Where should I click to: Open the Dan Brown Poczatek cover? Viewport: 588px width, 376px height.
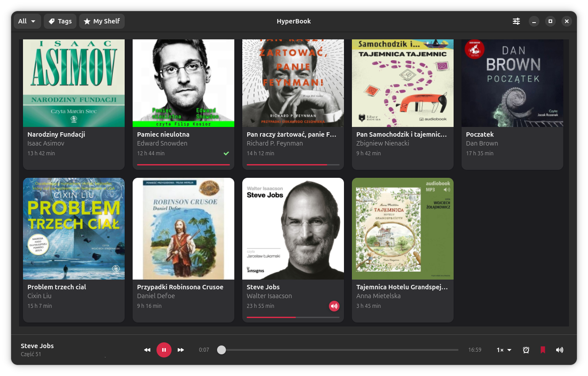coord(512,83)
